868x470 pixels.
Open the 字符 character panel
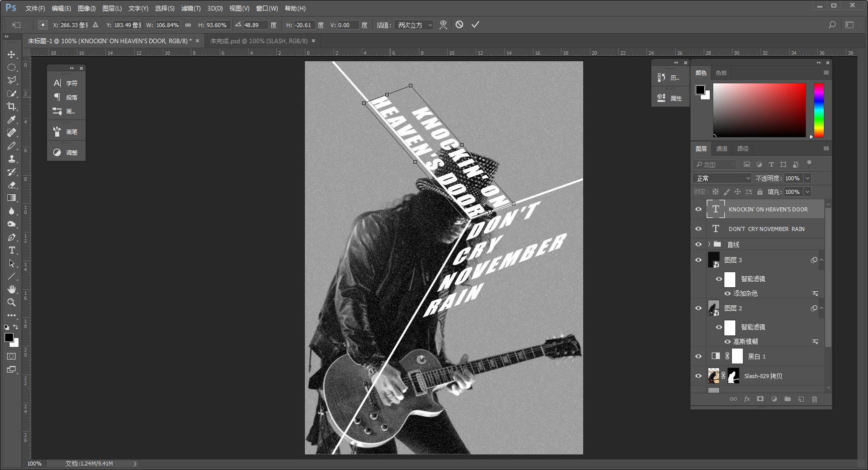pos(66,83)
